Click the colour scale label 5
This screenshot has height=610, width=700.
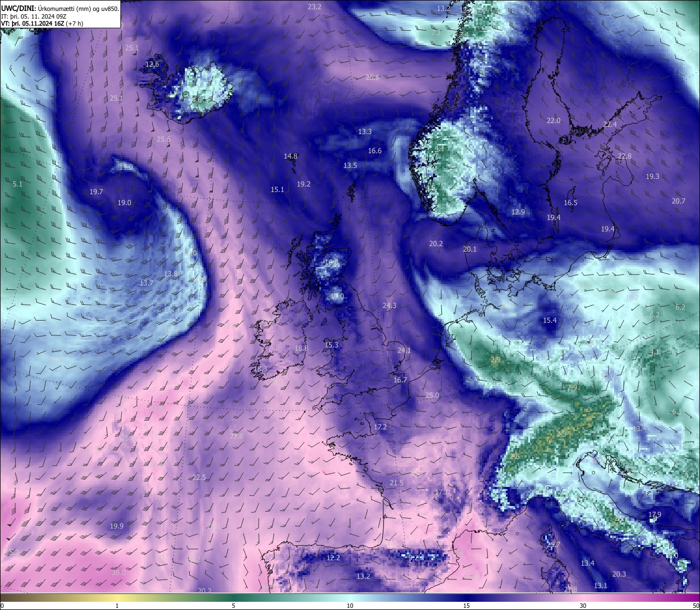tap(234, 606)
